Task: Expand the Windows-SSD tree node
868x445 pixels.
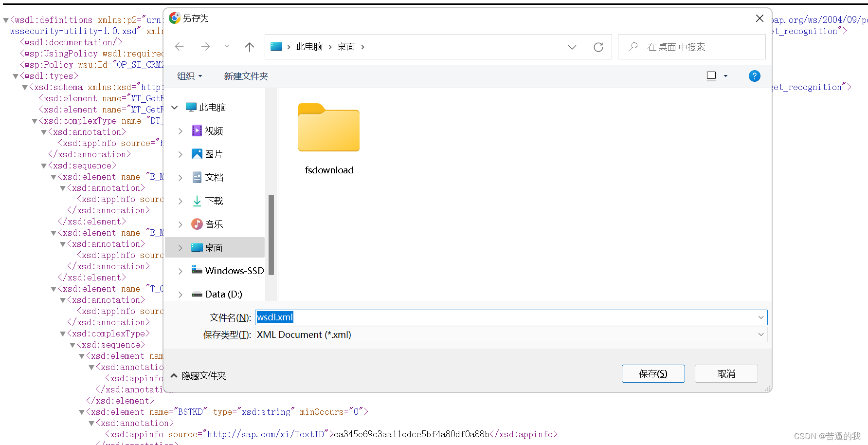Action: coord(180,271)
